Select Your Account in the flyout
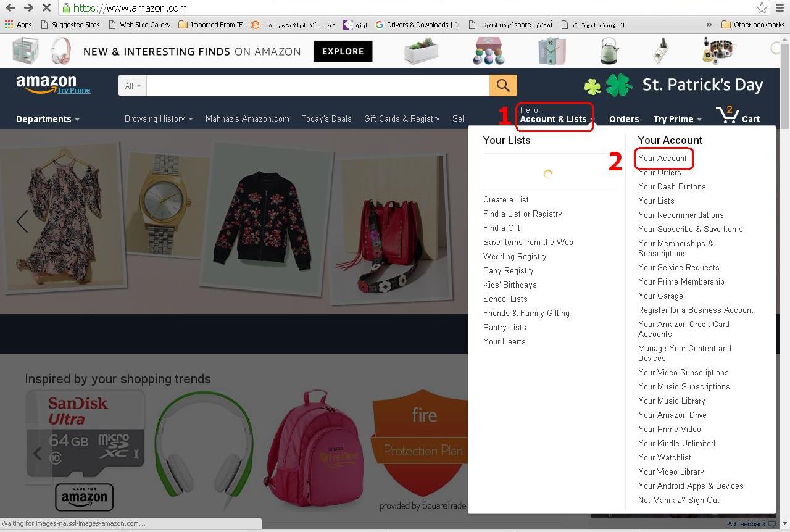 click(x=662, y=158)
